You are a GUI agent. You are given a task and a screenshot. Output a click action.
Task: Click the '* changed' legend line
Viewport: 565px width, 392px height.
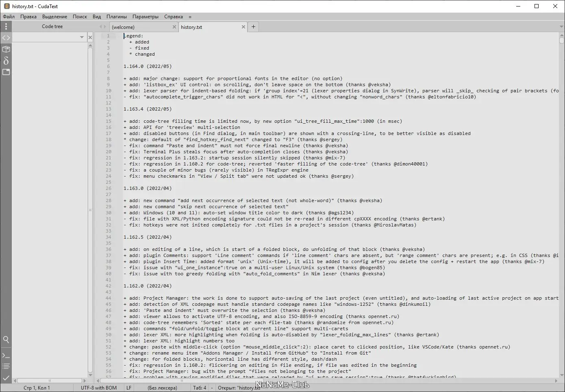point(142,54)
